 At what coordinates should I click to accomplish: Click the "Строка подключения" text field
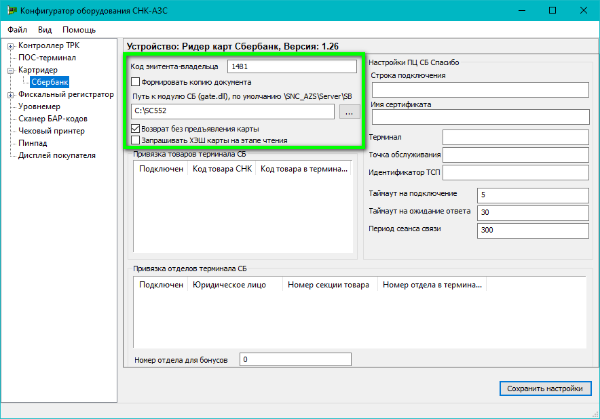[x=479, y=90]
